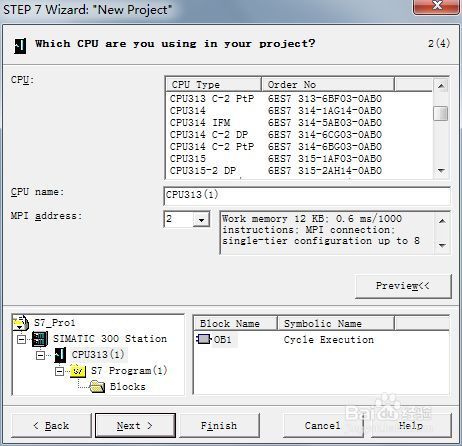Collapse the CPU313(1) tree node
462x446 pixels.
[x=40, y=355]
